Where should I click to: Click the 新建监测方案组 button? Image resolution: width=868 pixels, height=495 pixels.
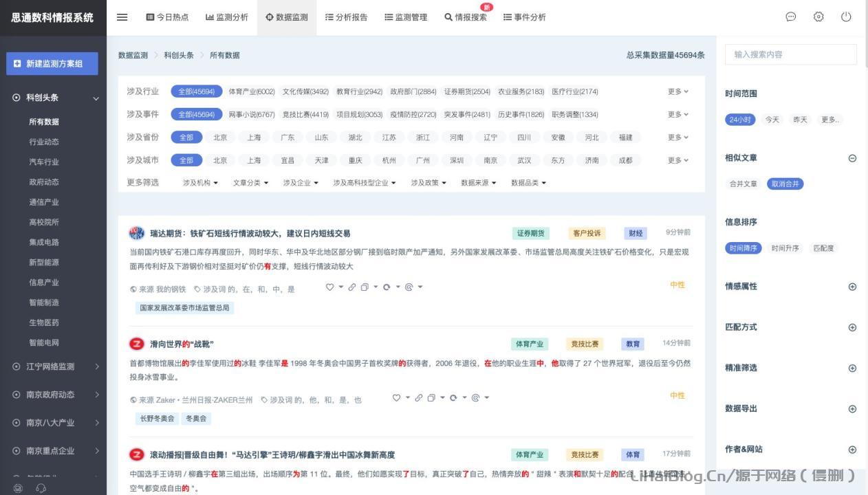coord(52,63)
